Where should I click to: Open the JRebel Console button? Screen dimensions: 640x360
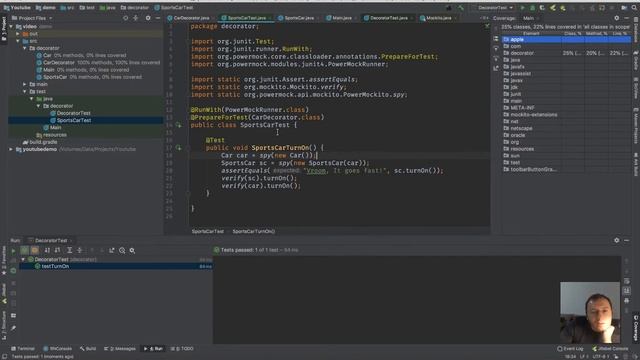[x=610, y=349]
